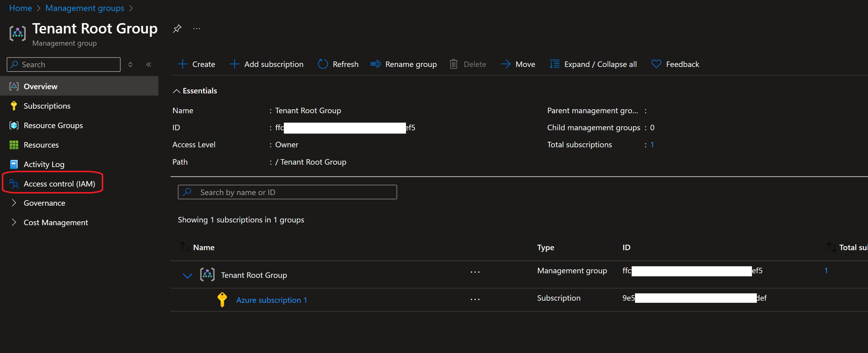Click the Add subscription plus icon
This screenshot has width=868, height=353.
234,64
